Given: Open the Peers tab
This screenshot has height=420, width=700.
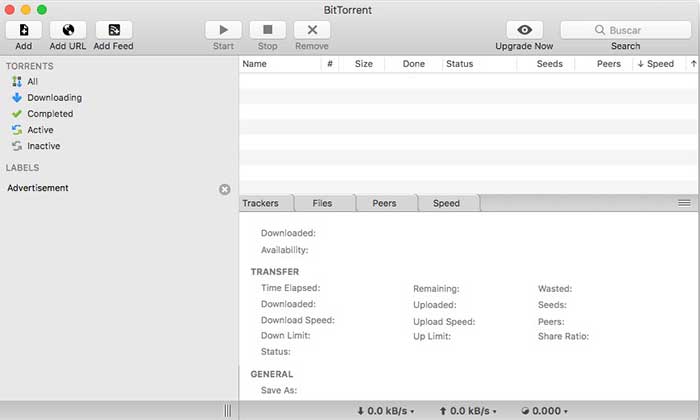Looking at the screenshot, I should click(386, 203).
